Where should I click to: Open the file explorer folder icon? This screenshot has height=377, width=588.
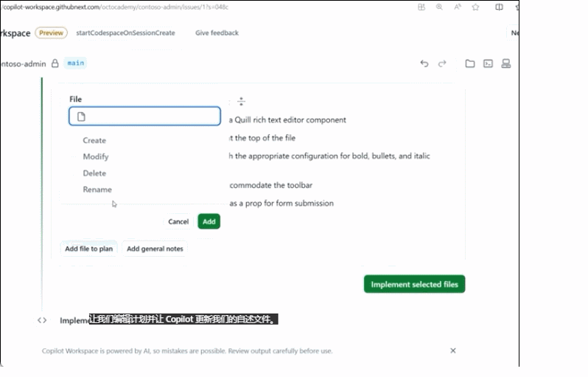click(469, 63)
